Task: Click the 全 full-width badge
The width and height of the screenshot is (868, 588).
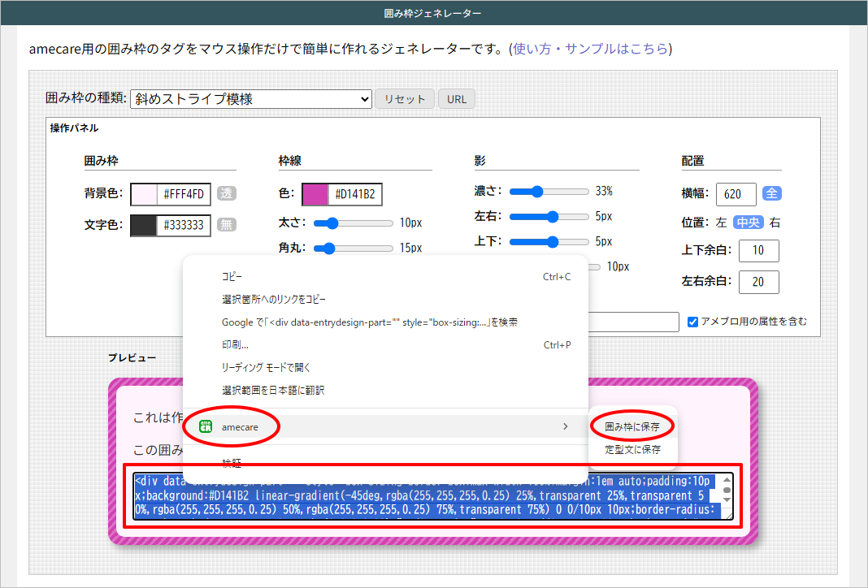Action: pyautogui.click(x=772, y=194)
